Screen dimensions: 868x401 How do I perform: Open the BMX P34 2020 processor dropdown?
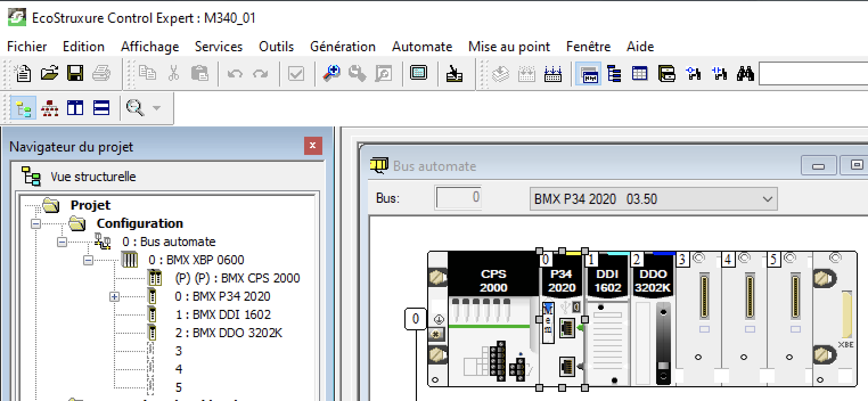(x=768, y=199)
